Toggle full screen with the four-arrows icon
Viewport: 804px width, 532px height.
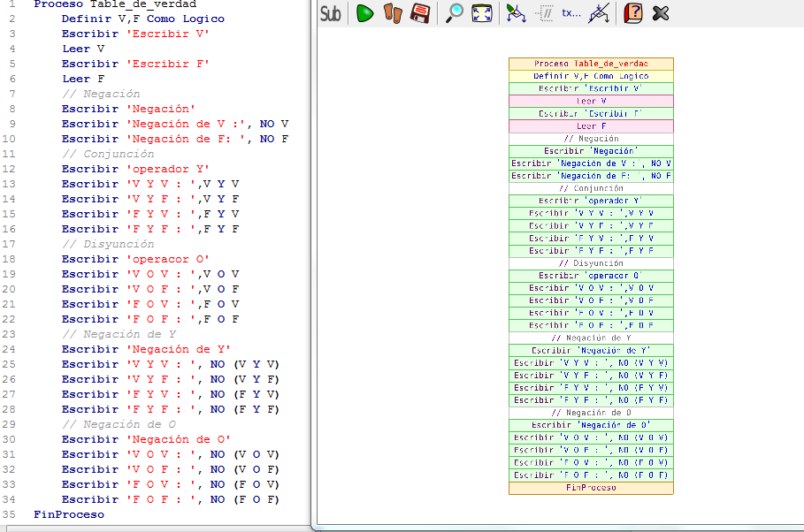(482, 13)
